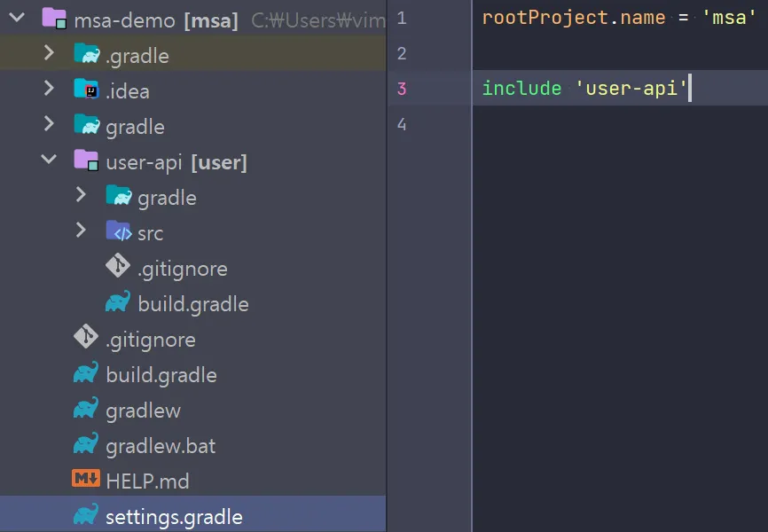
Task: Click the msa-demo project module icon
Action: click(x=55, y=20)
